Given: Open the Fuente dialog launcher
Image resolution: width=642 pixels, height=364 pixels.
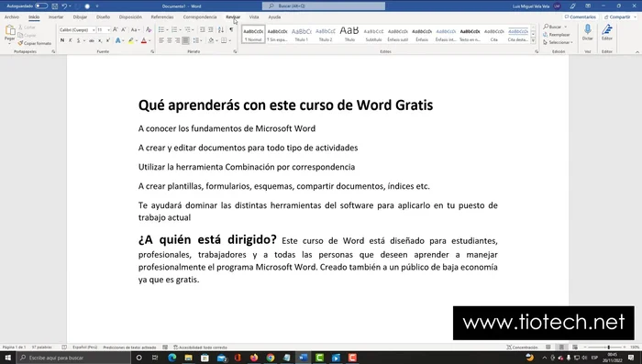Looking at the screenshot, I should pyautogui.click(x=152, y=51).
